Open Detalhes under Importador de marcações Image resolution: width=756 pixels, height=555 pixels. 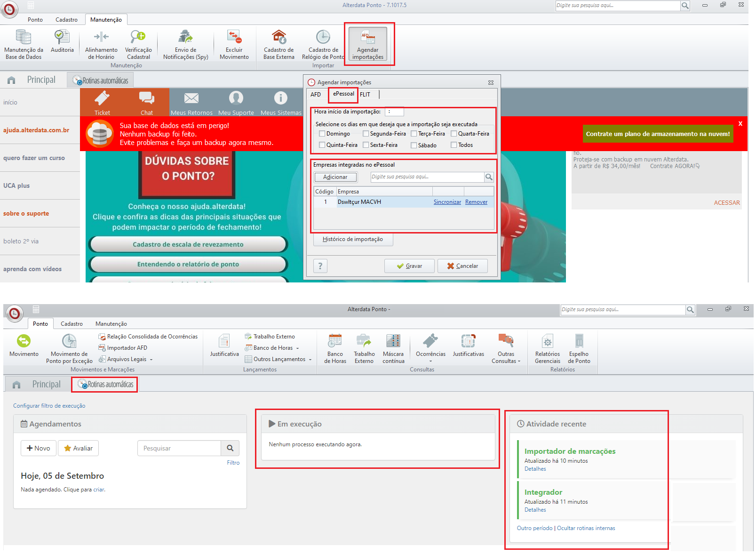click(x=535, y=469)
